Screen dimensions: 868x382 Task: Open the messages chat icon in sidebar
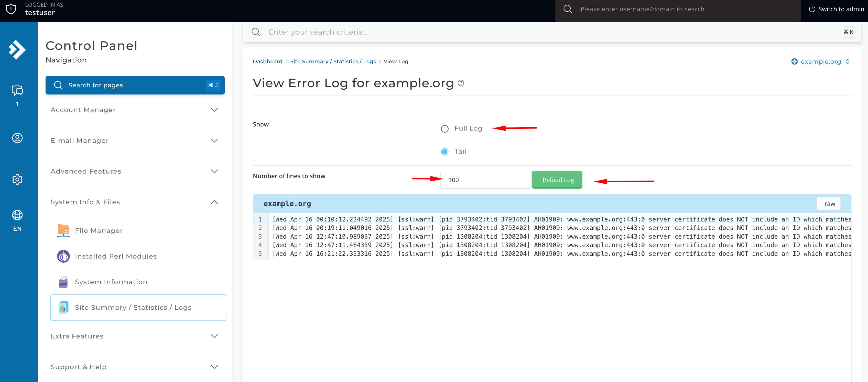[17, 91]
